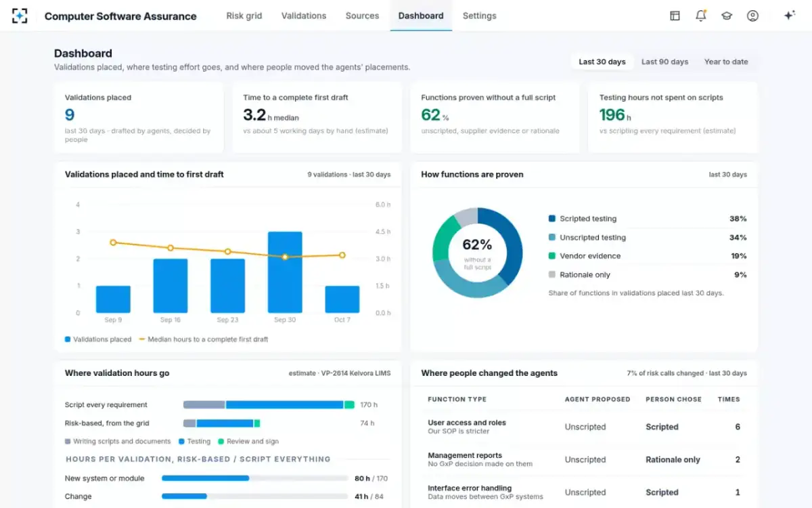The height and width of the screenshot is (508, 812).
Task: Go to the Settings tab
Action: pos(480,16)
